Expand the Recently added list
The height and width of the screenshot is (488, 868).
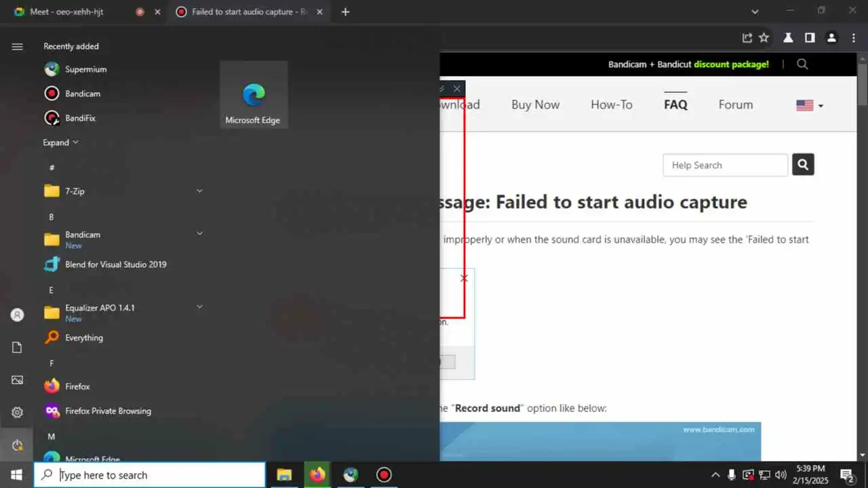[61, 142]
